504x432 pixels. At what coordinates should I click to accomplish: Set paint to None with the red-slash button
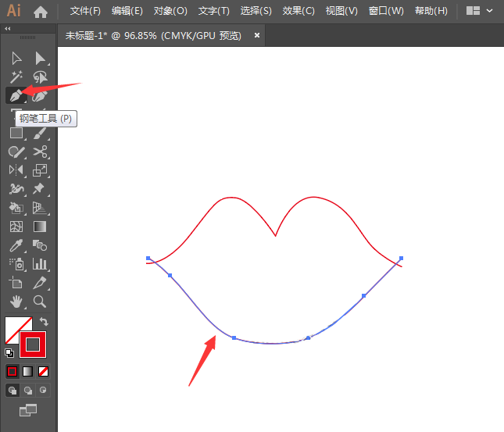pos(44,371)
